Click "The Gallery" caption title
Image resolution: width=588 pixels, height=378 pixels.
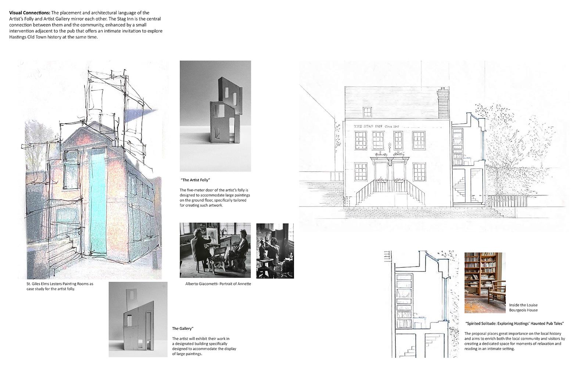click(x=183, y=328)
